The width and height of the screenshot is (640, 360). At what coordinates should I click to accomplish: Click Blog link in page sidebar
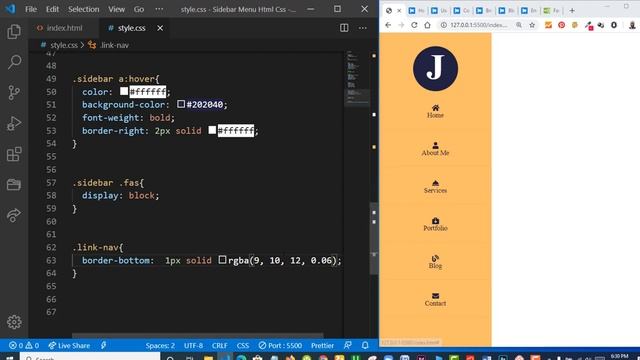click(x=435, y=262)
